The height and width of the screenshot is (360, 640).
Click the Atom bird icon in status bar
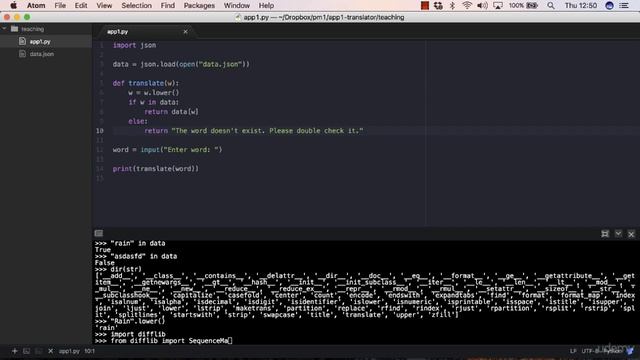pos(631,351)
